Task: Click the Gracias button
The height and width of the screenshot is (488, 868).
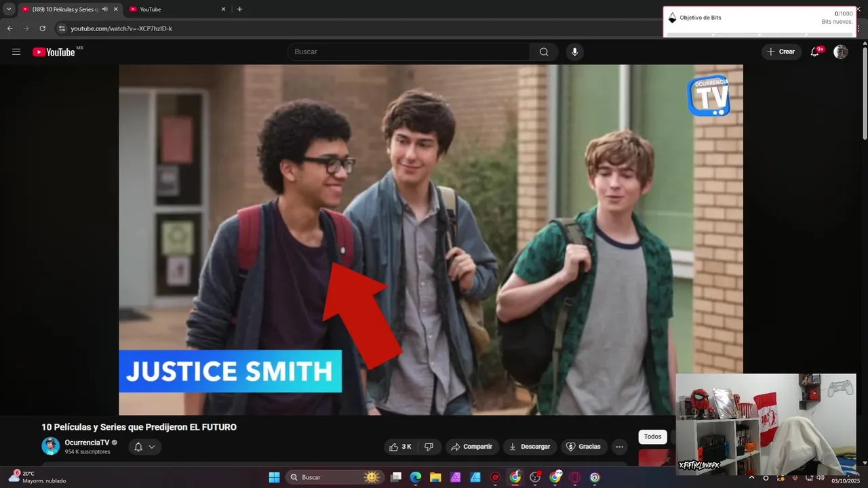Action: [584, 447]
